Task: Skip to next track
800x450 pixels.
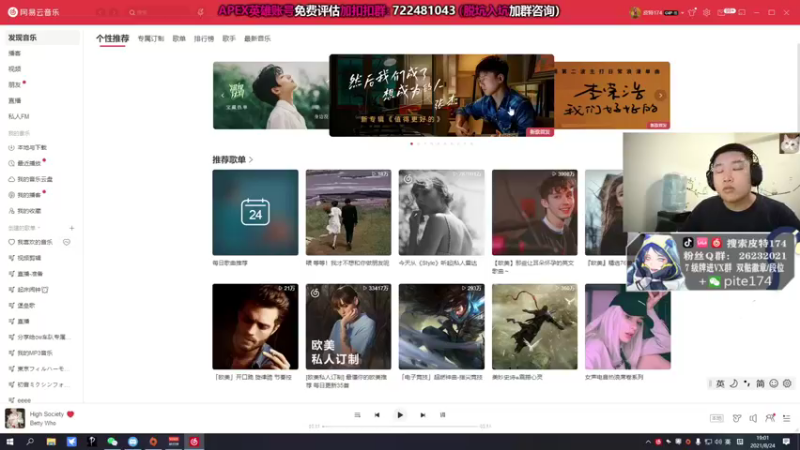Action: click(x=422, y=415)
